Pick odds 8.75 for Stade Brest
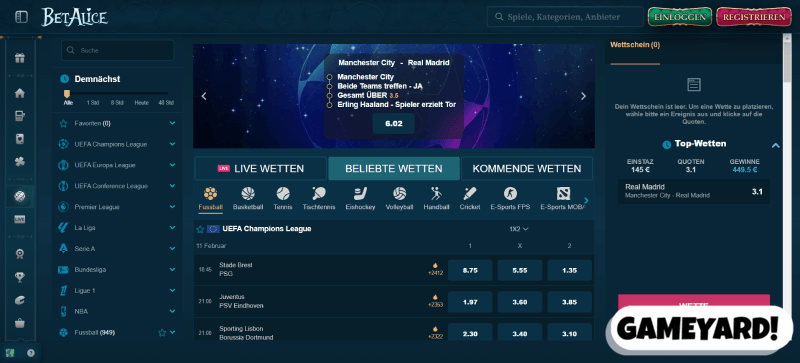The image size is (800, 363). click(470, 271)
